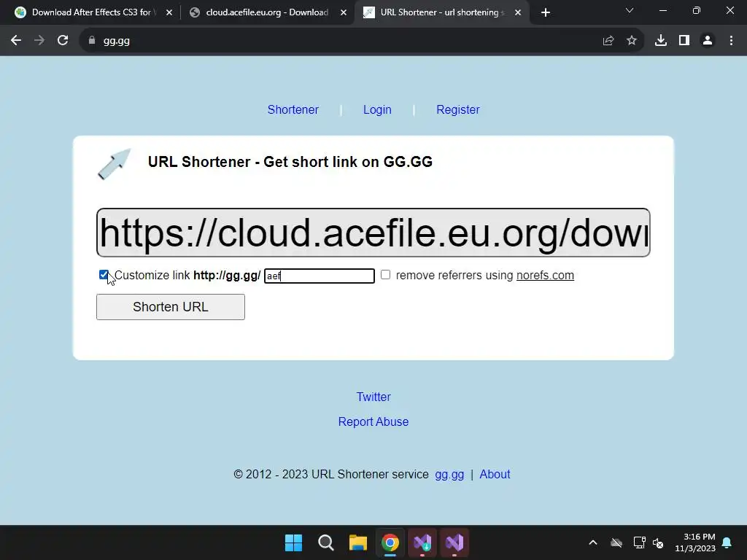Enable the remove referrers checkbox
Screen dimensions: 747x560
pos(385,275)
